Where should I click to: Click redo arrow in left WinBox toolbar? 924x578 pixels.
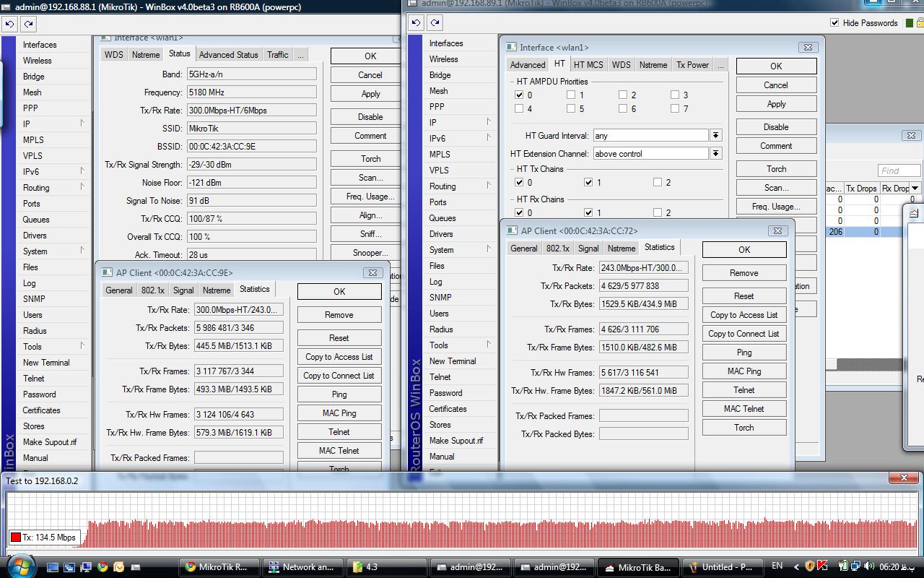tap(28, 24)
